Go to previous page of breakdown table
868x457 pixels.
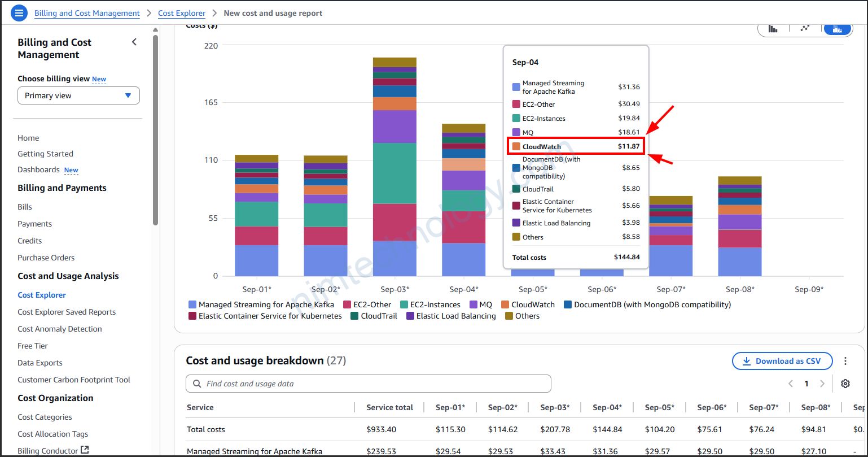[791, 384]
